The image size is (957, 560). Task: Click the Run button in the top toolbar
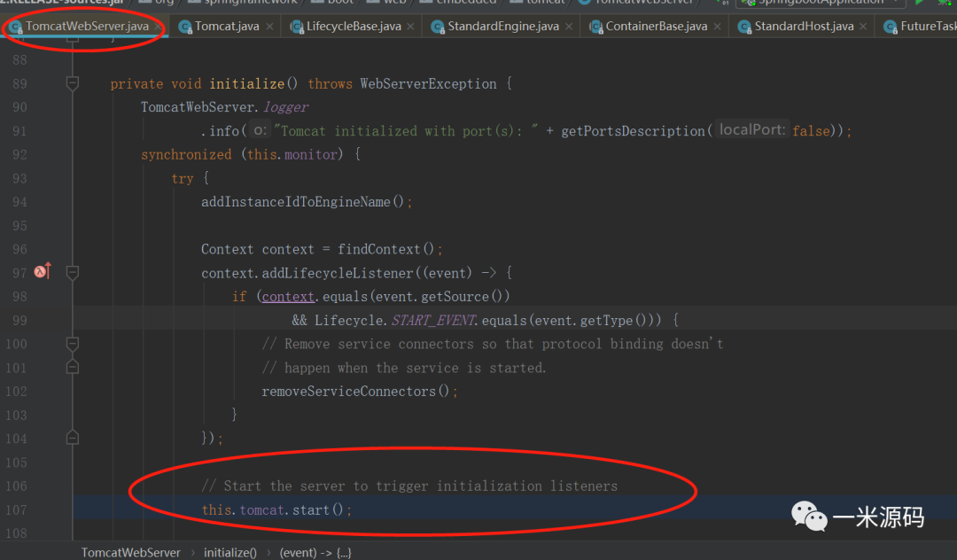(x=920, y=3)
